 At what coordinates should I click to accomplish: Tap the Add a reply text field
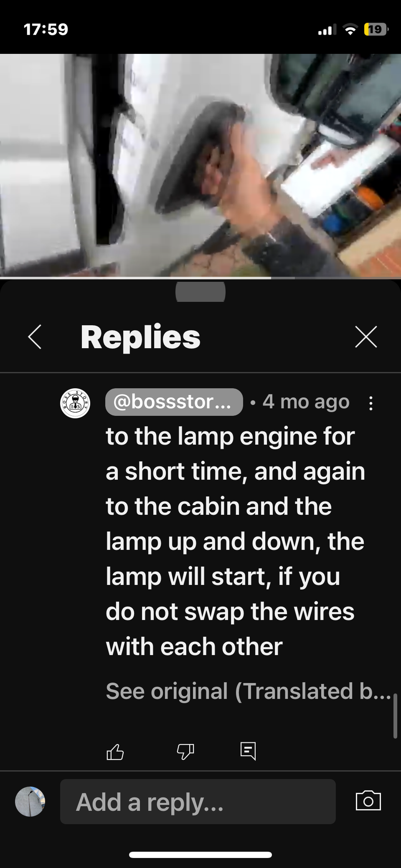pyautogui.click(x=198, y=801)
